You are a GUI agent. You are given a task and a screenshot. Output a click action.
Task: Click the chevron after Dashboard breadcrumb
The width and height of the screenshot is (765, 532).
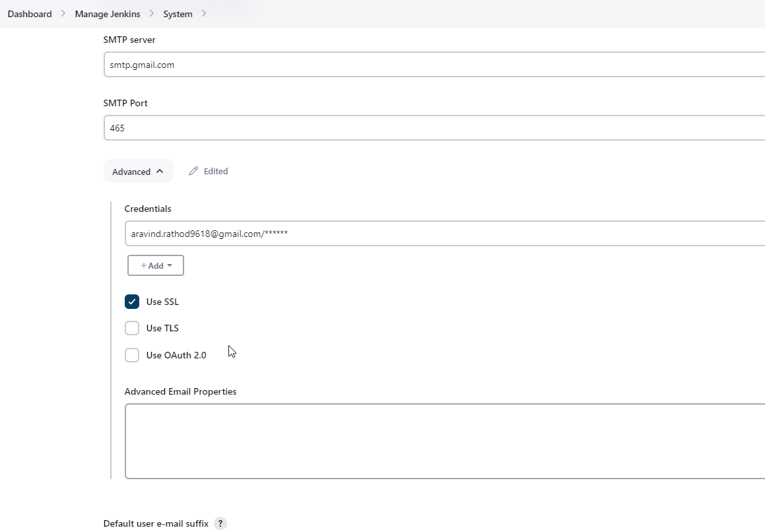tap(63, 14)
